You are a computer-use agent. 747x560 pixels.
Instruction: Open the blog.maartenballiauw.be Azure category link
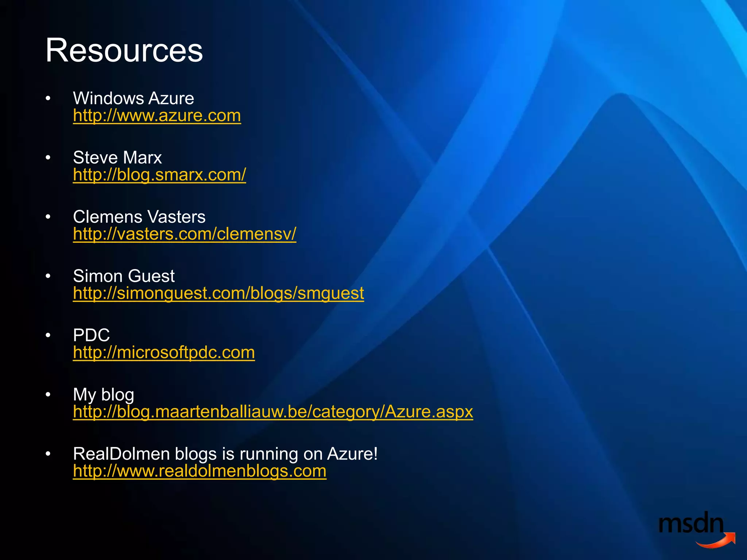pos(273,412)
